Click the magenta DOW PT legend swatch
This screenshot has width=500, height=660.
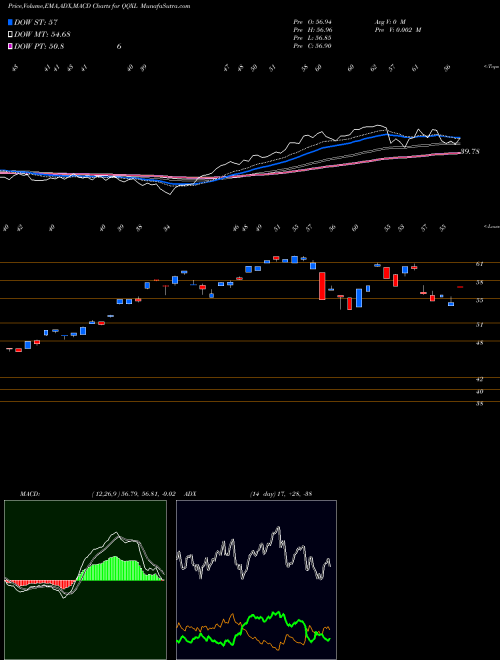(10, 46)
